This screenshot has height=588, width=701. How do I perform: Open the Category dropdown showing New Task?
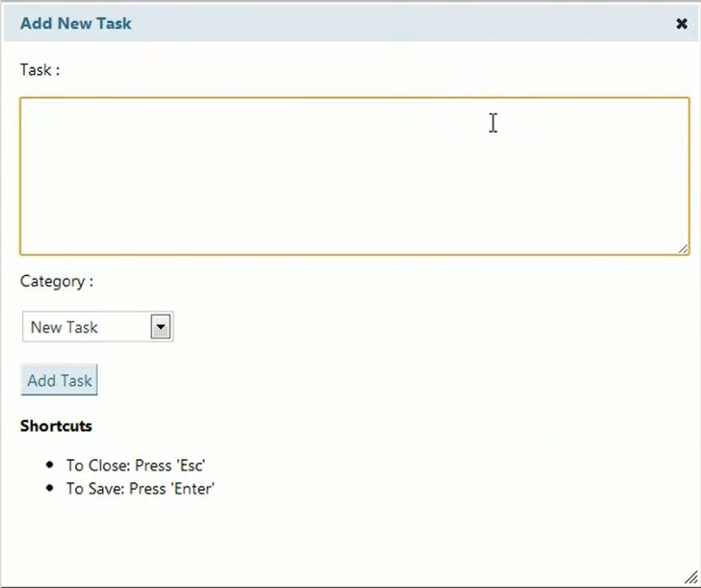(98, 327)
